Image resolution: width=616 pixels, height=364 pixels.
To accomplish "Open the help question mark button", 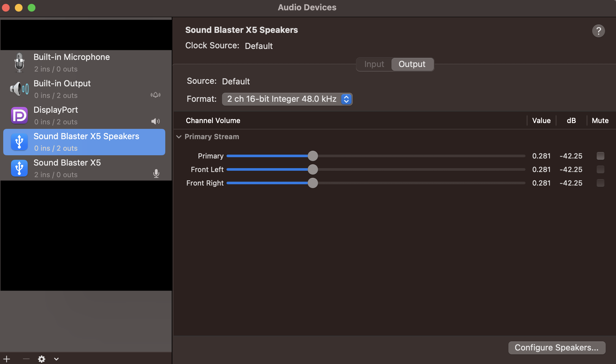I will (598, 31).
